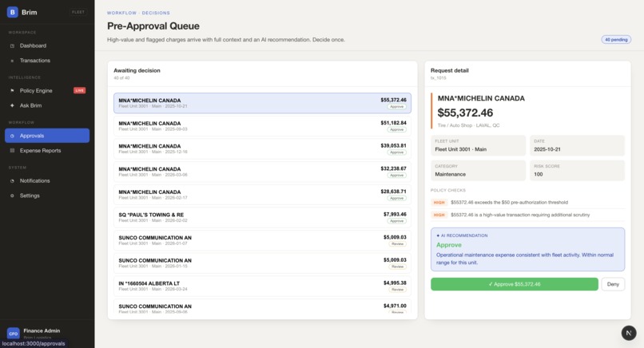Click Approve tag on $51,182.84 row
The image size is (644, 348).
coord(397,129)
